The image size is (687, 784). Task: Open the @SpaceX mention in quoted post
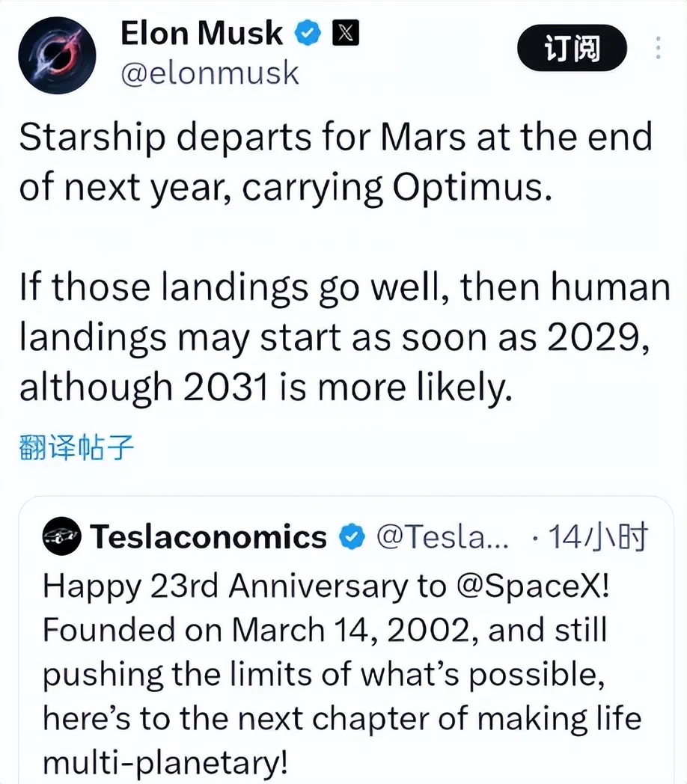click(533, 586)
